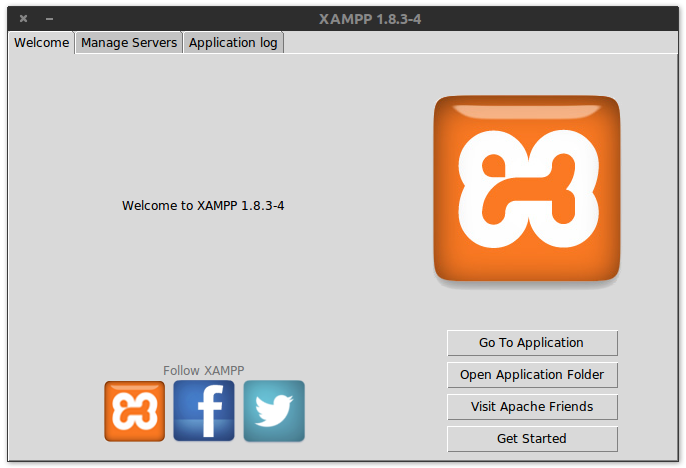Open the Application log tab
The height and width of the screenshot is (468, 686).
(x=233, y=43)
